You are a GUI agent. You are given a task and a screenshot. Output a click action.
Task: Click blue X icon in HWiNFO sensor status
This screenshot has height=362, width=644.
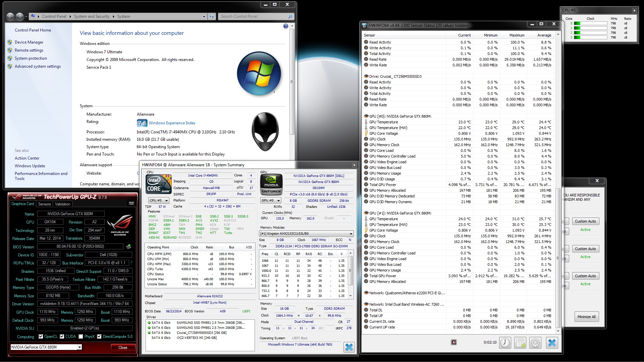[x=552, y=343]
